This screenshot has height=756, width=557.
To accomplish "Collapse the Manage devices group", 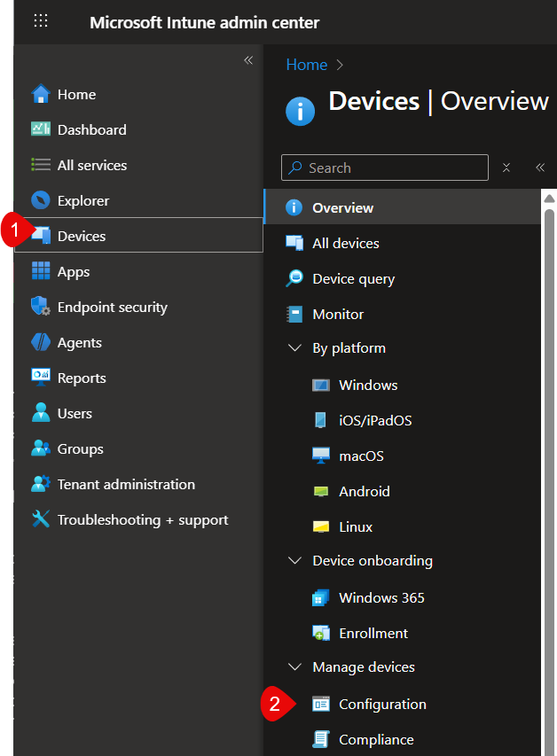I will coord(294,667).
